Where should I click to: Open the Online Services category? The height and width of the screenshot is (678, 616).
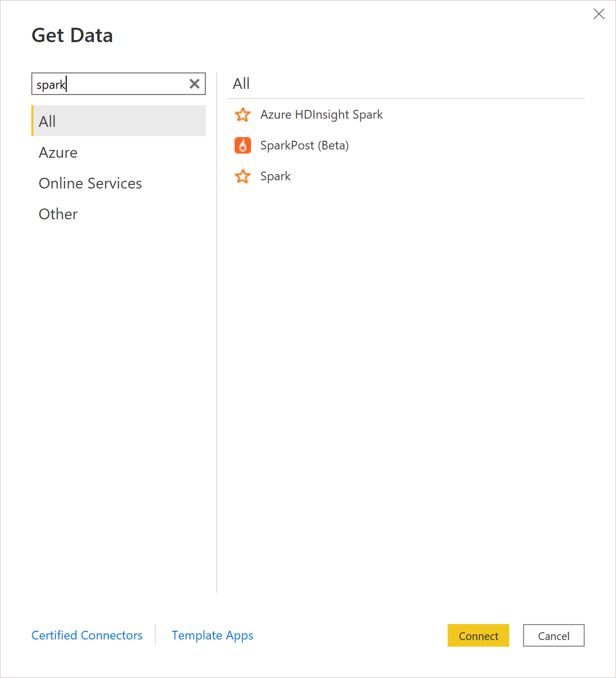click(90, 183)
